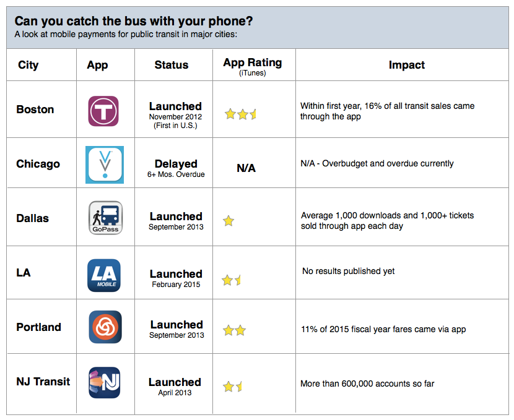The height and width of the screenshot is (420, 514).
Task: Click the Impact column header
Action: pos(407,65)
